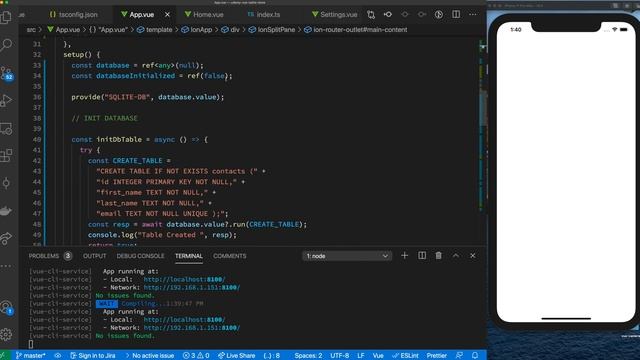Click initDbTable on line 40
The height and width of the screenshot is (360, 640).
point(119,140)
